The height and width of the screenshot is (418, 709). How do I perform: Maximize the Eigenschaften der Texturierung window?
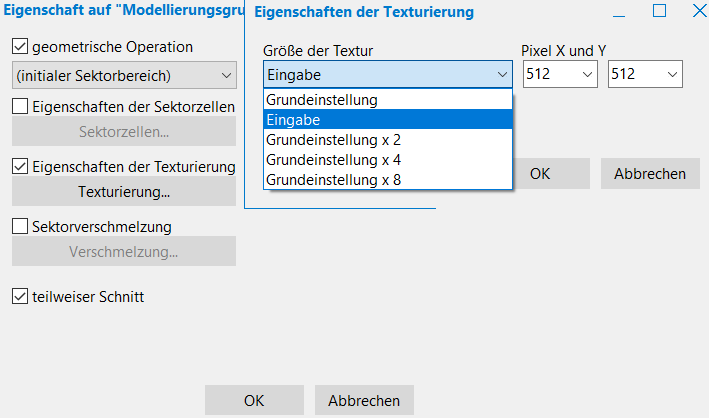(659, 12)
